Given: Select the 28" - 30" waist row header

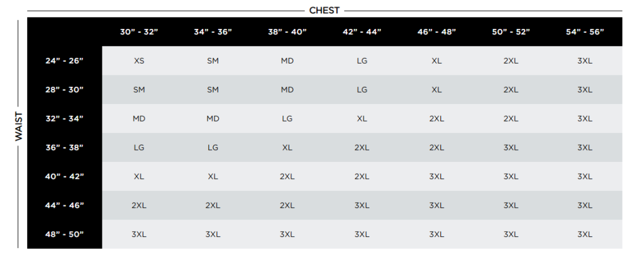Looking at the screenshot, I should [x=64, y=90].
